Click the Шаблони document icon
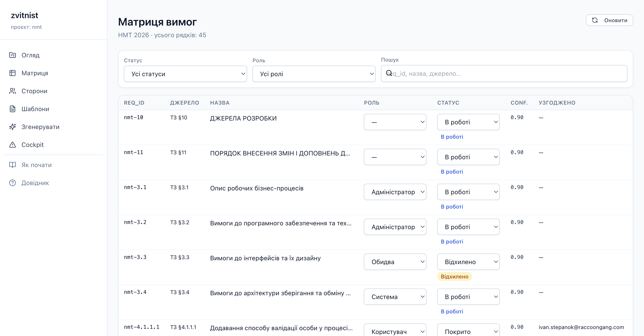The height and width of the screenshot is (336, 644). click(x=13, y=109)
